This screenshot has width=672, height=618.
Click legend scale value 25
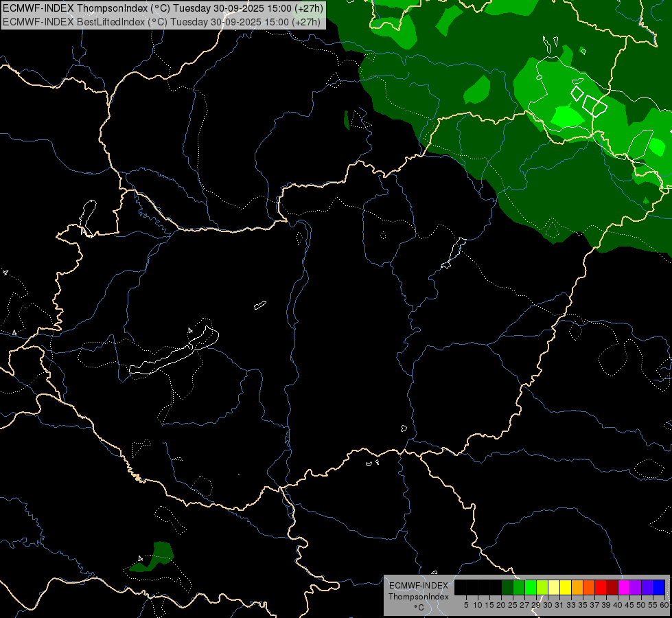pyautogui.click(x=513, y=605)
